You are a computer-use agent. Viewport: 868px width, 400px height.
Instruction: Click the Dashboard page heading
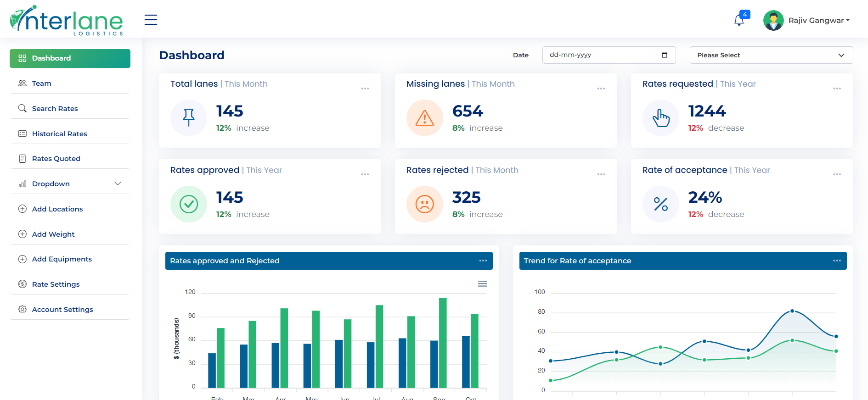click(192, 55)
